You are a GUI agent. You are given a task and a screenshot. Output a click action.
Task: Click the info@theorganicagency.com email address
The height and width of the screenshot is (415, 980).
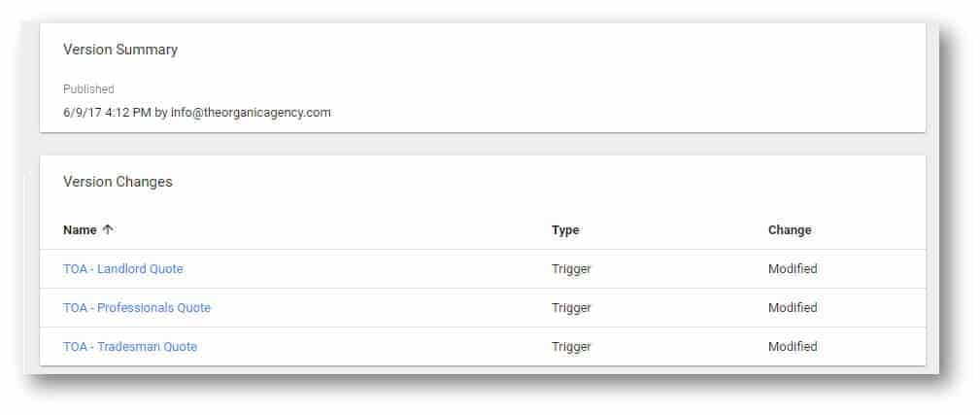(251, 113)
